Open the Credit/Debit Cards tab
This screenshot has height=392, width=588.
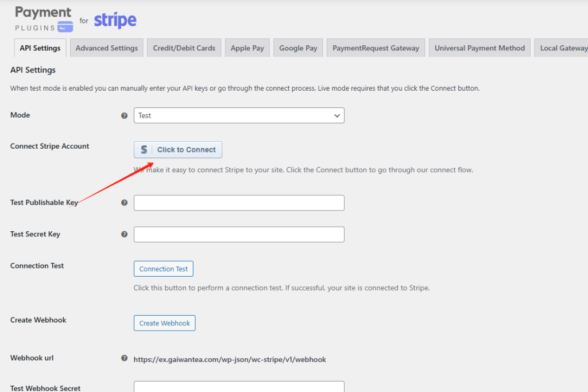coord(184,48)
